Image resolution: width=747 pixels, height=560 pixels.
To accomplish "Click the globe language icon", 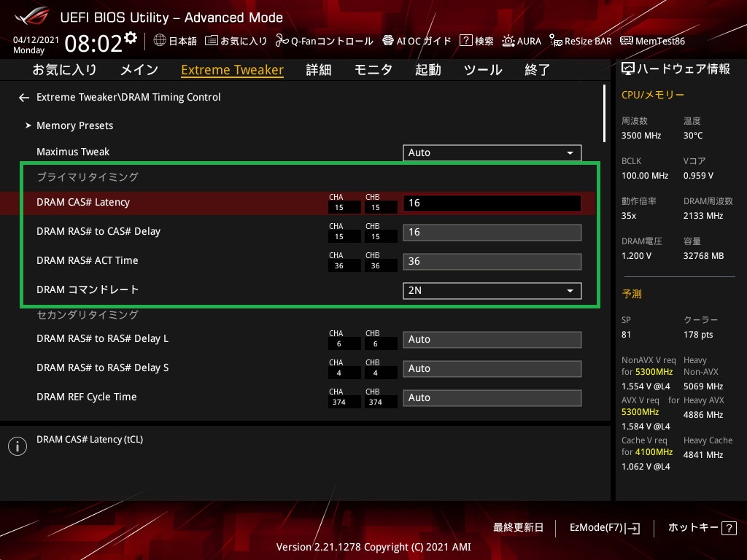I will coord(160,41).
